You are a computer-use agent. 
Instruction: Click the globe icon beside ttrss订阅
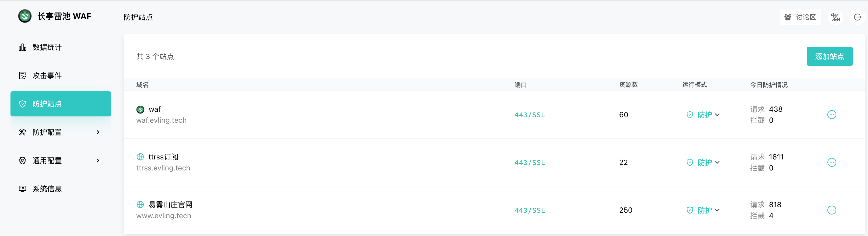(x=140, y=157)
